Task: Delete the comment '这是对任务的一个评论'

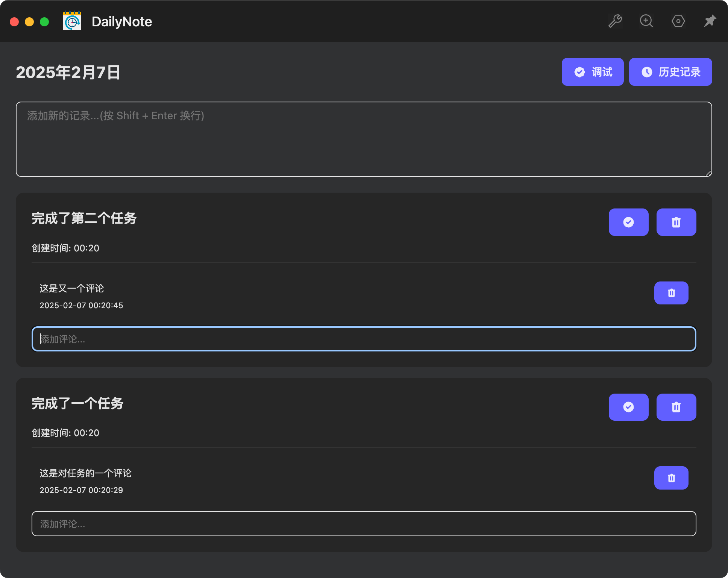Action: 671,478
